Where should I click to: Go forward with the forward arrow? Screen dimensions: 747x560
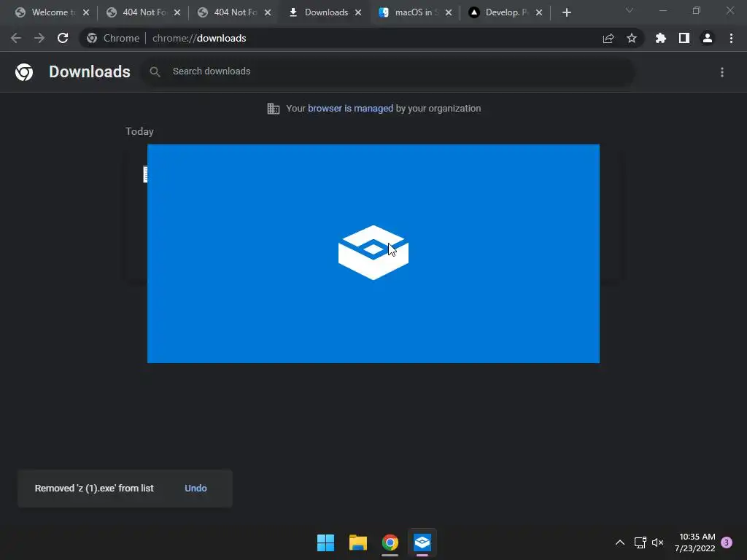[39, 38]
